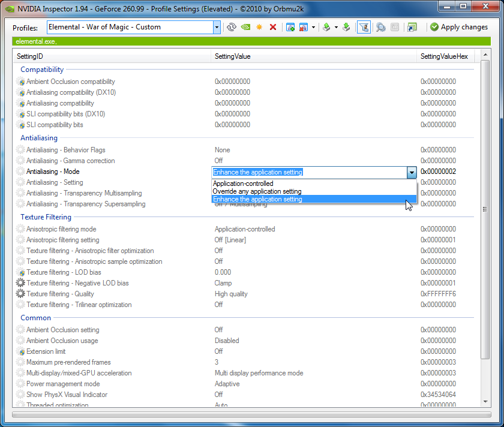Open the Profiles dropdown list
This screenshot has height=427, width=504.
[x=217, y=27]
